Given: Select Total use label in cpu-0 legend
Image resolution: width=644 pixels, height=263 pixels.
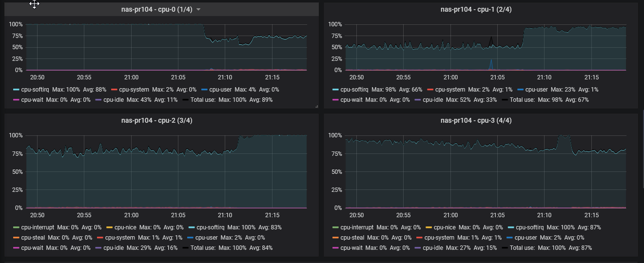Looking at the screenshot, I should click(203, 100).
